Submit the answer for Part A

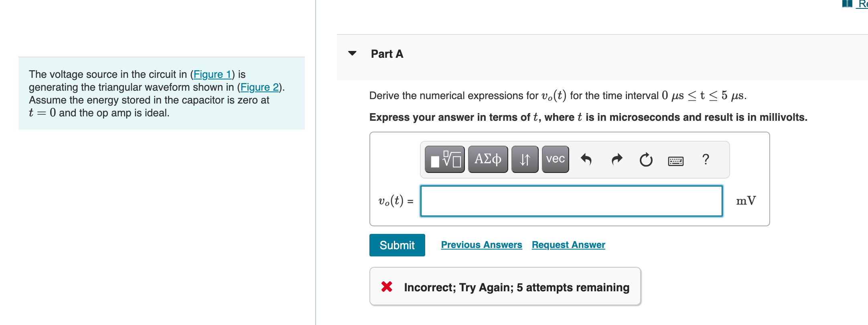(x=397, y=245)
